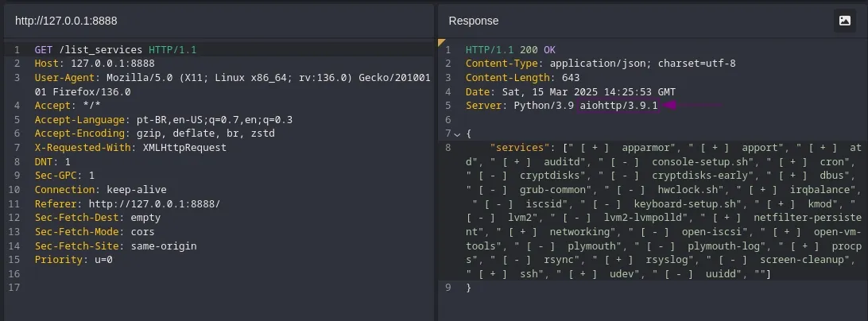The height and width of the screenshot is (321, 868).
Task: Click line number 17 in request editor
Action: pyautogui.click(x=15, y=288)
